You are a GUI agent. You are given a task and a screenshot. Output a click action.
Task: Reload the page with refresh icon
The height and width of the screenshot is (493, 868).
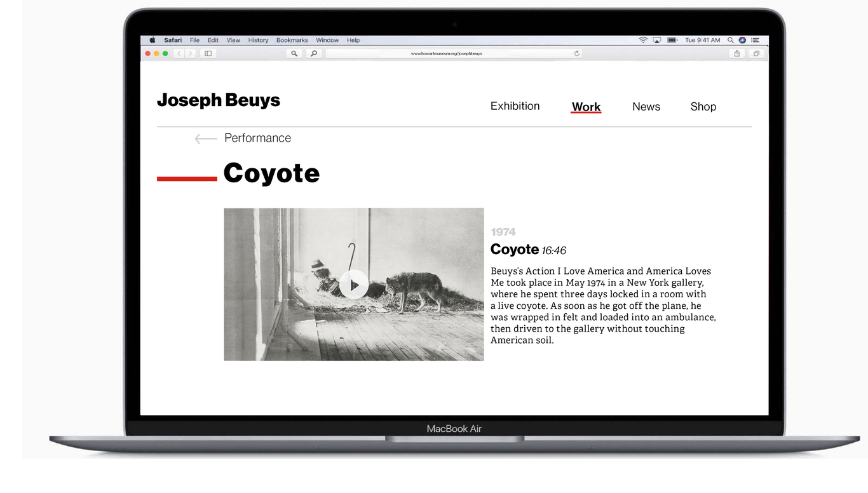point(576,53)
